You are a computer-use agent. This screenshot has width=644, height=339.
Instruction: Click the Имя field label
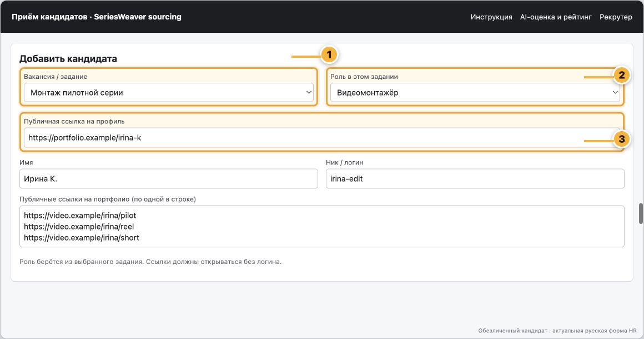pyautogui.click(x=26, y=162)
